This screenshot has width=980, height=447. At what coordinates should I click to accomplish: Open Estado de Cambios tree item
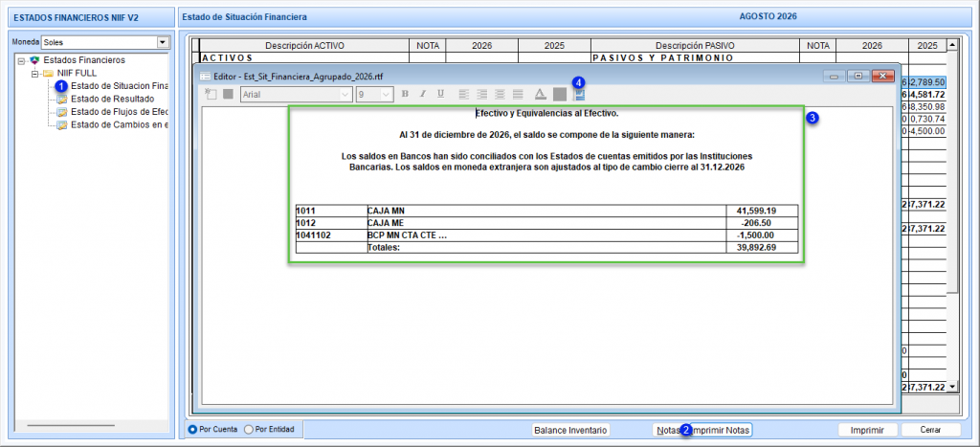pos(120,125)
